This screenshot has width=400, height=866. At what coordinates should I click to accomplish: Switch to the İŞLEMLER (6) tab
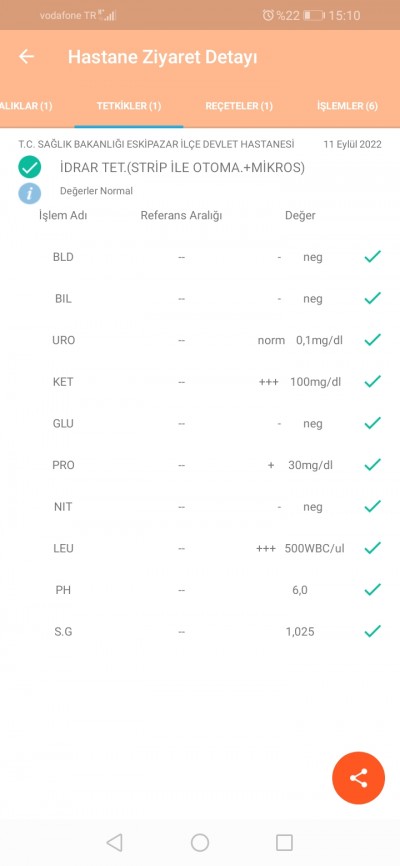[x=347, y=106]
